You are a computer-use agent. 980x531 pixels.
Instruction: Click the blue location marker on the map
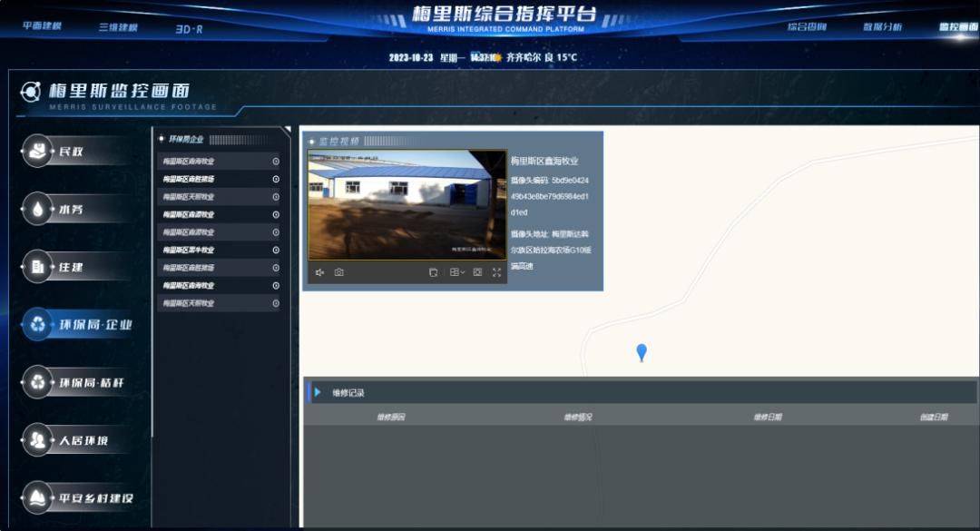click(x=642, y=351)
